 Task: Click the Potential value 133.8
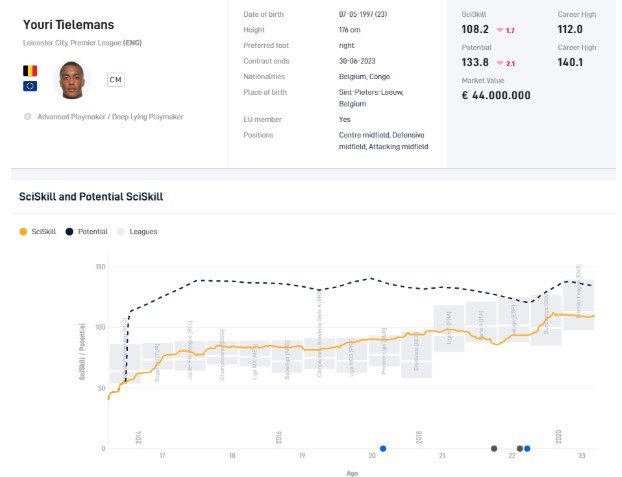coord(475,62)
